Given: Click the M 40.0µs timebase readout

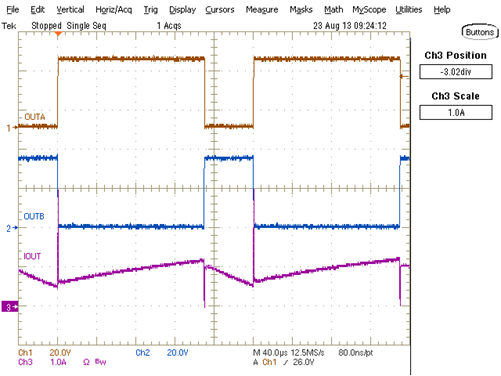Looking at the screenshot, I should [x=270, y=353].
